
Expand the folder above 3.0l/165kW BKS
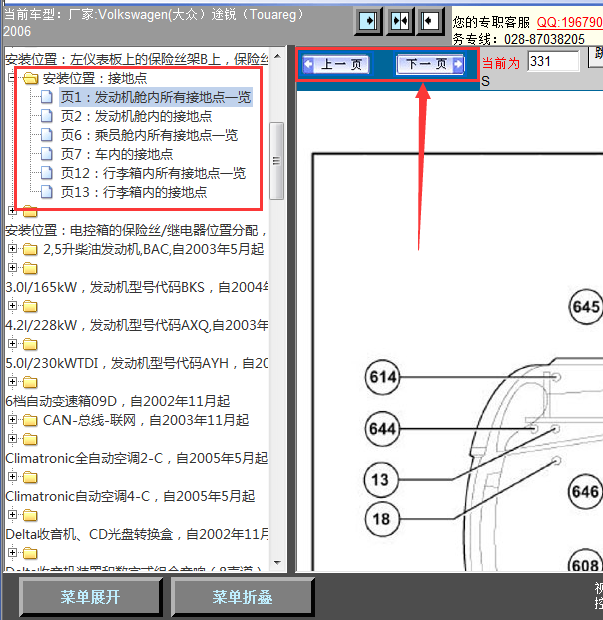pos(12,268)
